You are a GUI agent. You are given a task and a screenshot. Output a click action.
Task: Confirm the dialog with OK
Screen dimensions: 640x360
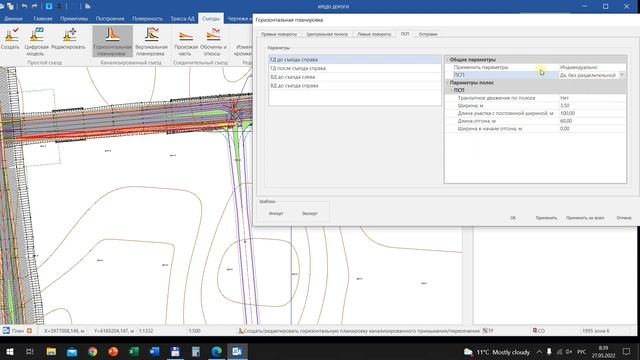point(513,218)
